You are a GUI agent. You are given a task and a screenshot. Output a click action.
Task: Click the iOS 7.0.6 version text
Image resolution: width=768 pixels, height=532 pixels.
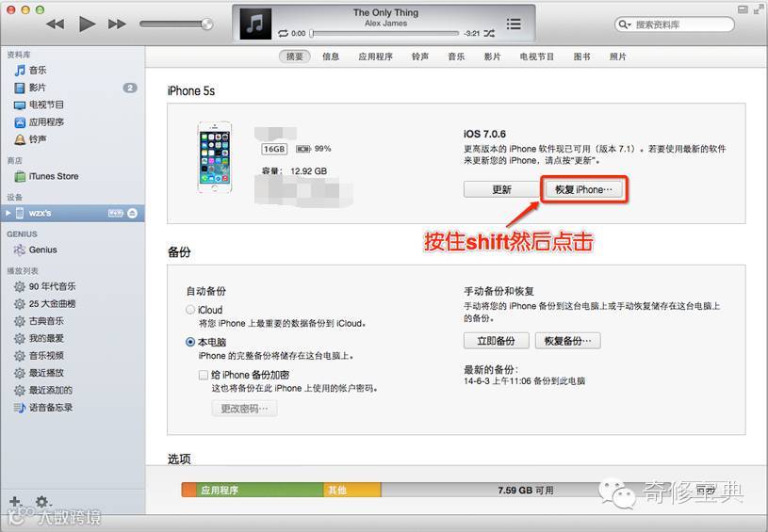(x=485, y=134)
